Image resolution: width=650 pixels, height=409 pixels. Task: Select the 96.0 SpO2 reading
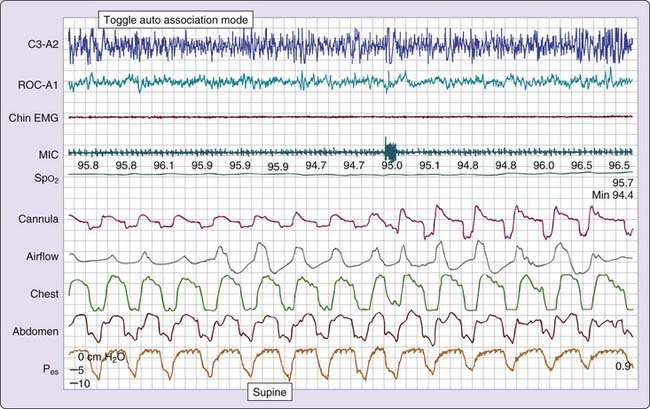[x=544, y=166]
